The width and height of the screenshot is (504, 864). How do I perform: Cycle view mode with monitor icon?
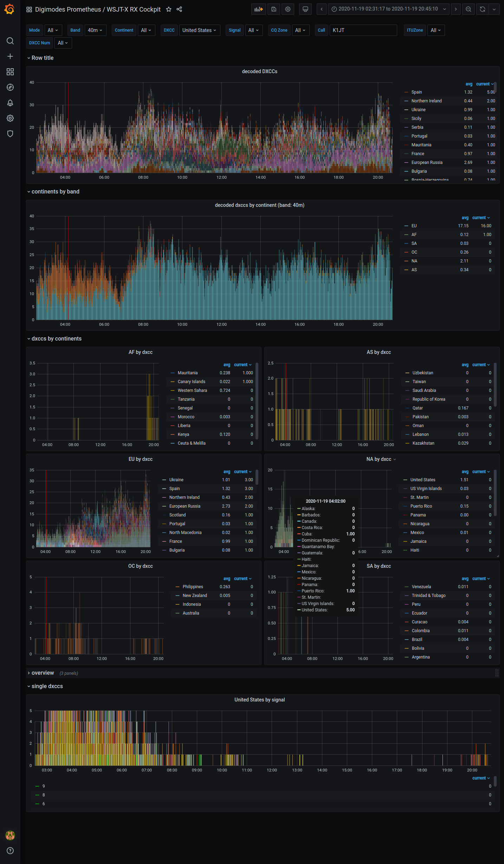coord(305,9)
